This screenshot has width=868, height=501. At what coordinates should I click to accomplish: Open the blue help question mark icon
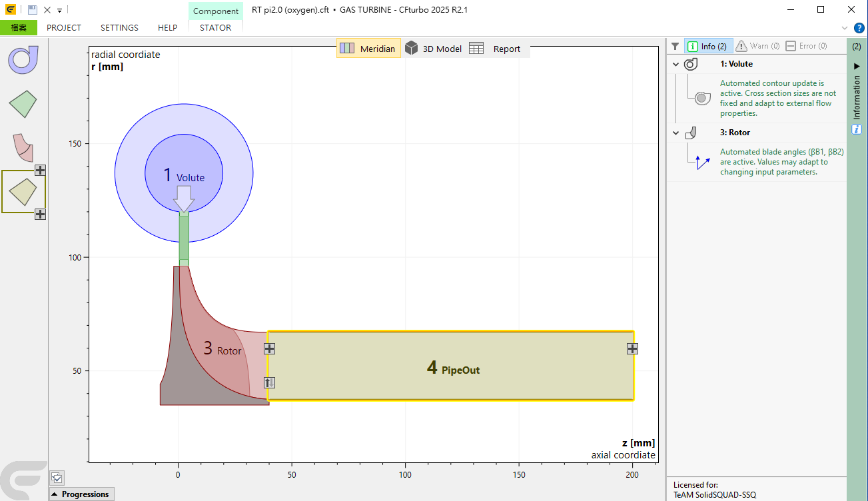tap(859, 28)
